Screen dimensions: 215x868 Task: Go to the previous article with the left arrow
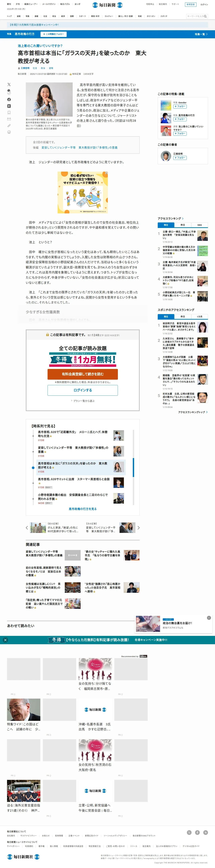(x=27, y=528)
